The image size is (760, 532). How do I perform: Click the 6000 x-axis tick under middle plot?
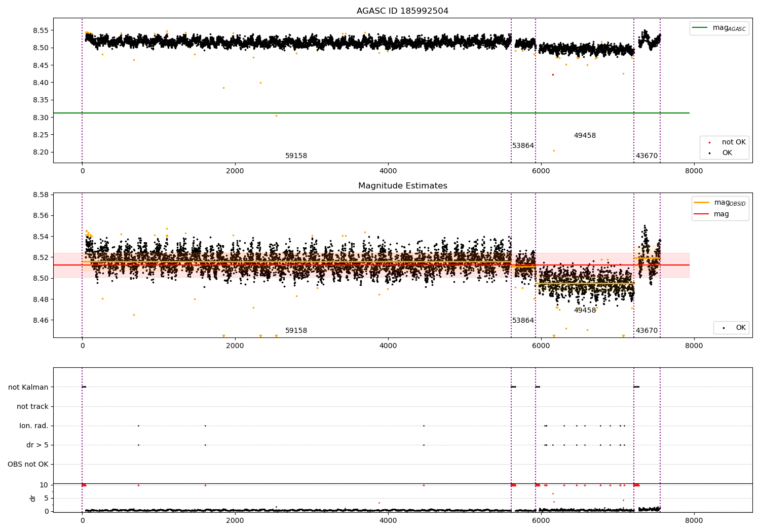[x=541, y=346]
